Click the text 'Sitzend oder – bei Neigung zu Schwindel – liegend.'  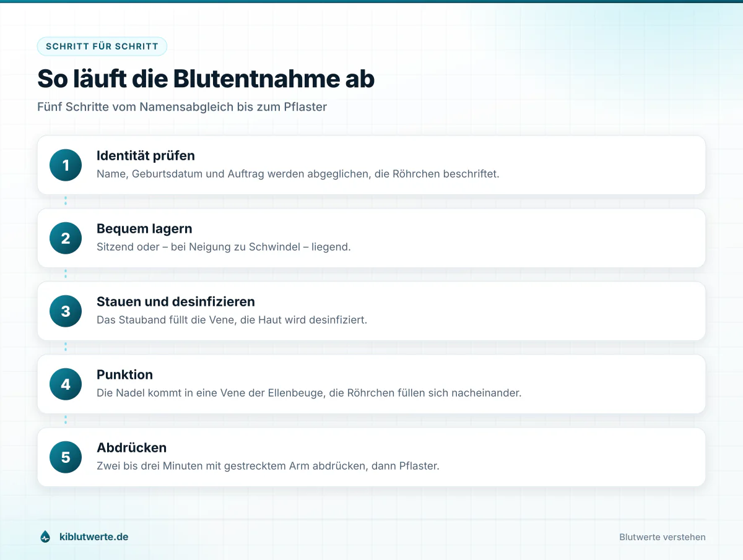click(224, 247)
